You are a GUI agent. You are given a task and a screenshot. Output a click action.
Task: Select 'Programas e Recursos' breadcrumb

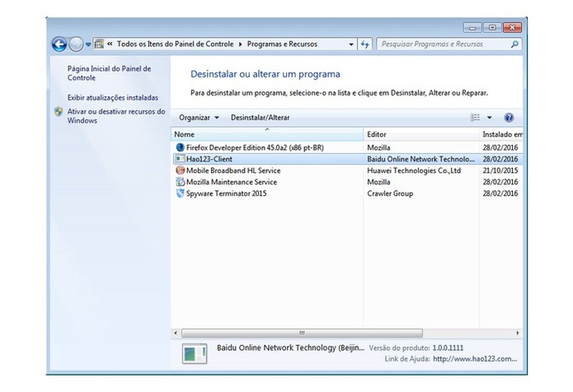pos(282,44)
